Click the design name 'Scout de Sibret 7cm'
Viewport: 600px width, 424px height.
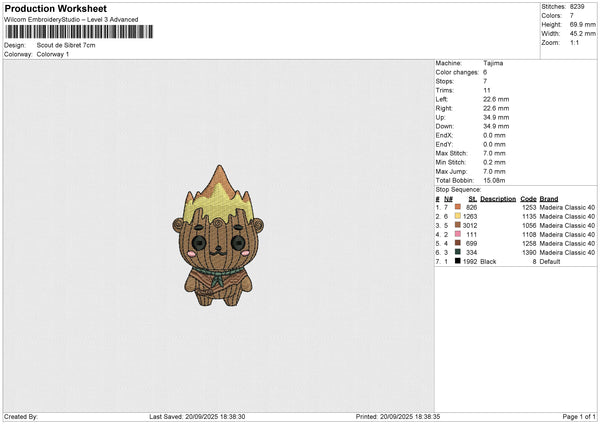(66, 45)
